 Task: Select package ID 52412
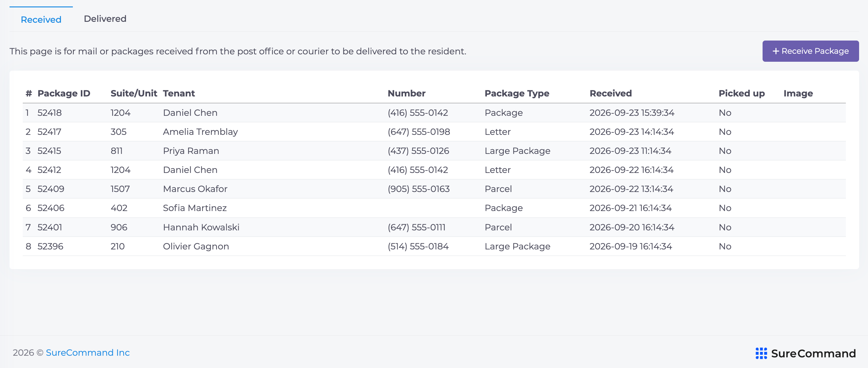pyautogui.click(x=49, y=170)
